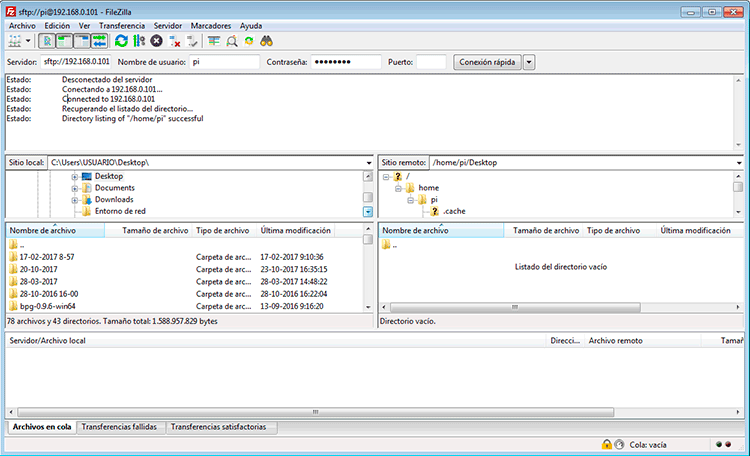This screenshot has width=750, height=456.
Task: Collapse the root / node in remote tree
Action: click(386, 177)
